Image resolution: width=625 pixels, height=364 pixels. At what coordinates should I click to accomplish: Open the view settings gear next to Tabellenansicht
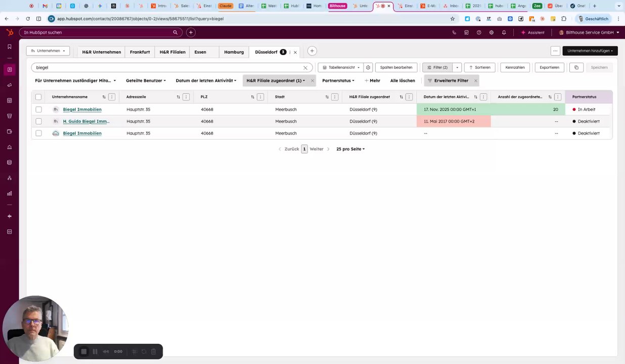coord(368,67)
